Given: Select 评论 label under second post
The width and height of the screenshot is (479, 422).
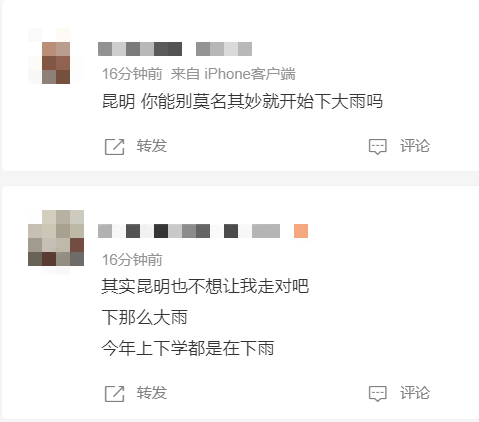Looking at the screenshot, I should tap(415, 393).
